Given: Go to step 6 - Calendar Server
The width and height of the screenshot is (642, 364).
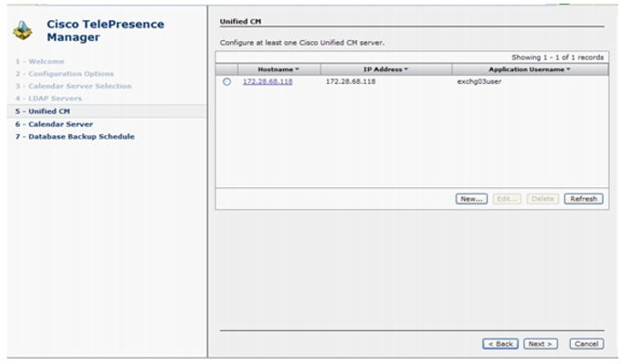Looking at the screenshot, I should point(54,124).
